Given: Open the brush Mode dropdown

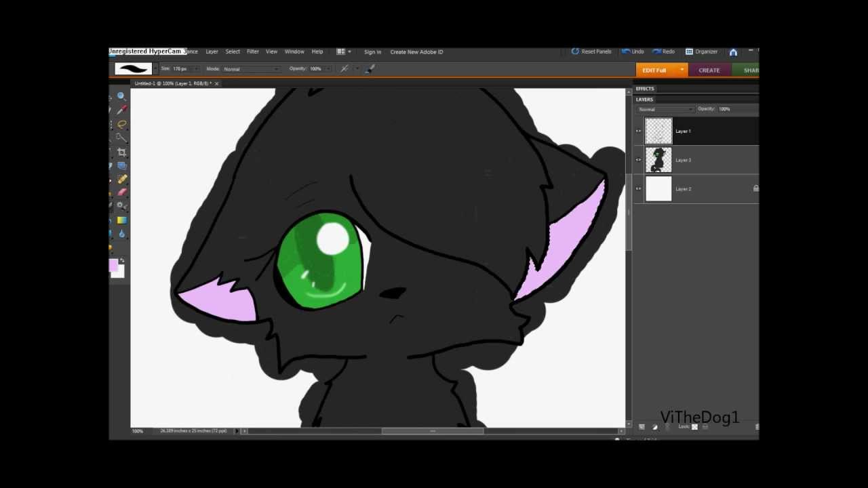Looking at the screenshot, I should click(x=252, y=69).
